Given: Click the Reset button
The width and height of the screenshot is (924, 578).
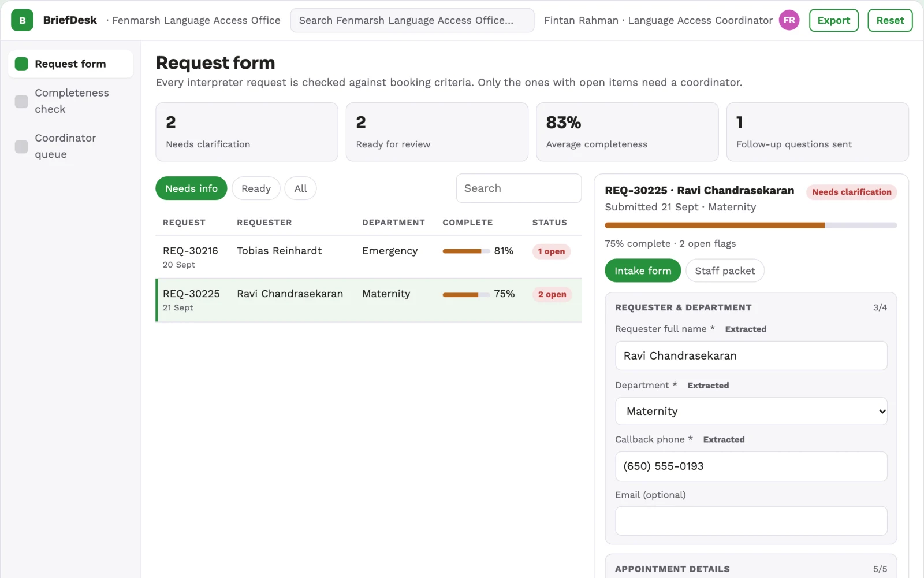Looking at the screenshot, I should click(x=890, y=20).
